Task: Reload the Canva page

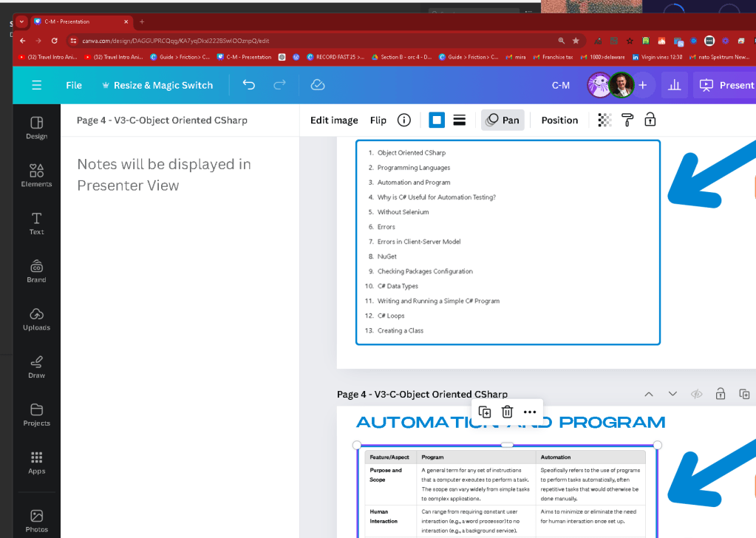Action: point(55,41)
